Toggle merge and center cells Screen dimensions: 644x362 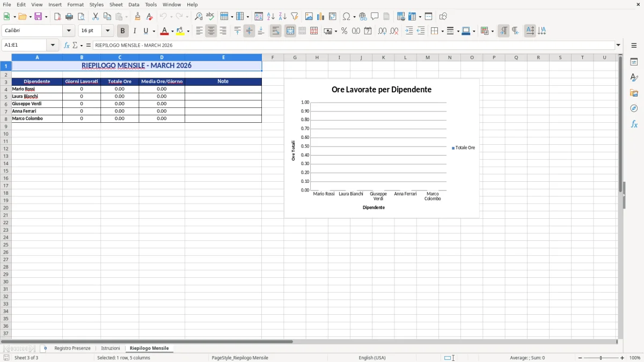point(290,31)
